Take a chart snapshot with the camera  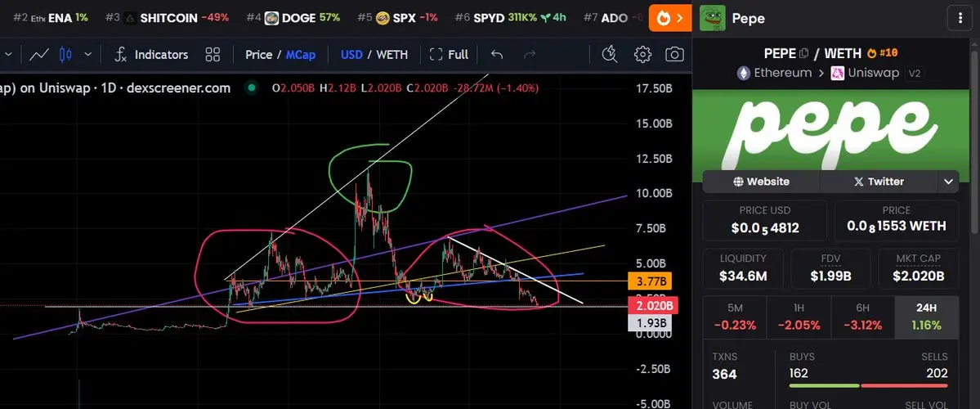674,55
